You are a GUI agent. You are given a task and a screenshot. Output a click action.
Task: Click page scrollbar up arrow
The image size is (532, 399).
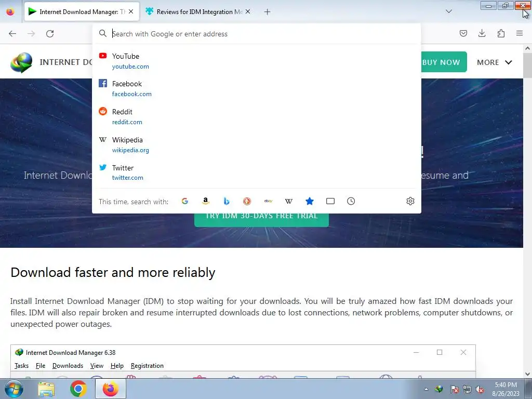(x=527, y=48)
